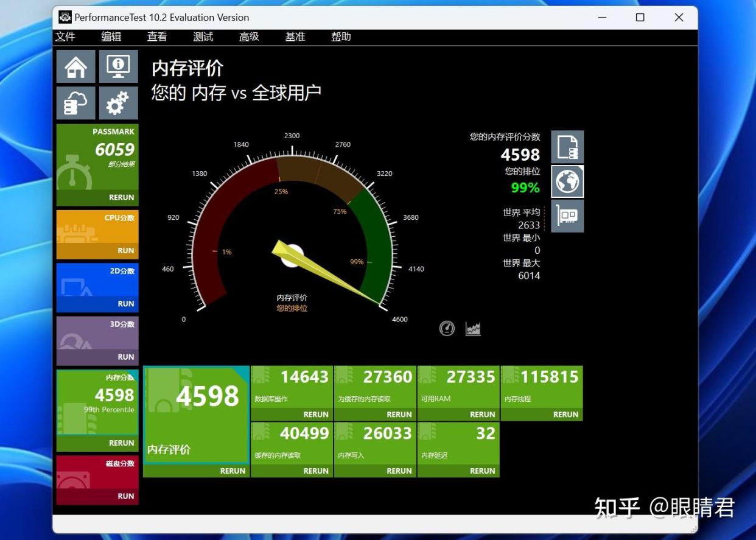Click the 内存评价 heading title
Image resolution: width=756 pixels, height=540 pixels.
187,68
